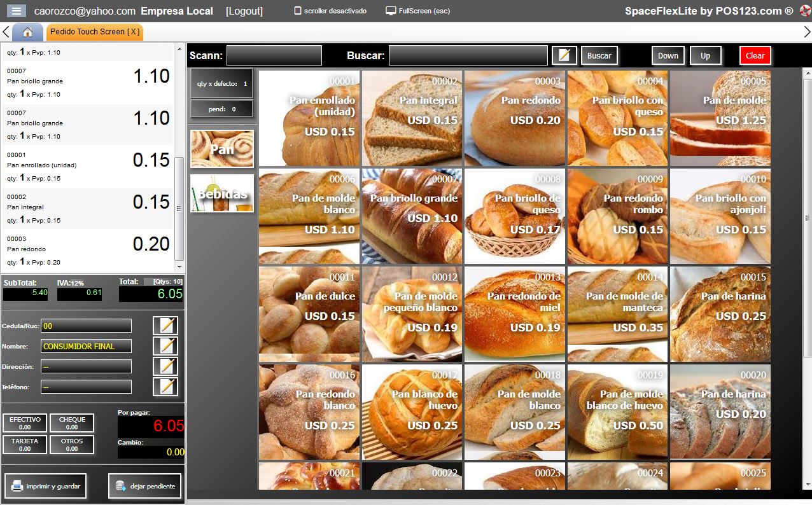The width and height of the screenshot is (812, 505).
Task: Add product 00007 Pan briollo grande tile
Action: click(x=412, y=216)
